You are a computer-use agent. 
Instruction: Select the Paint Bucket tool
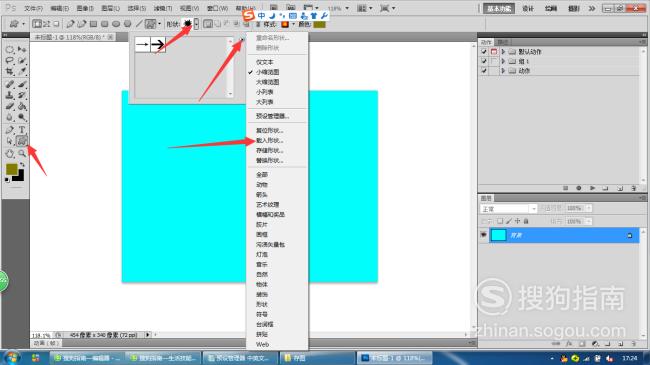22,107
